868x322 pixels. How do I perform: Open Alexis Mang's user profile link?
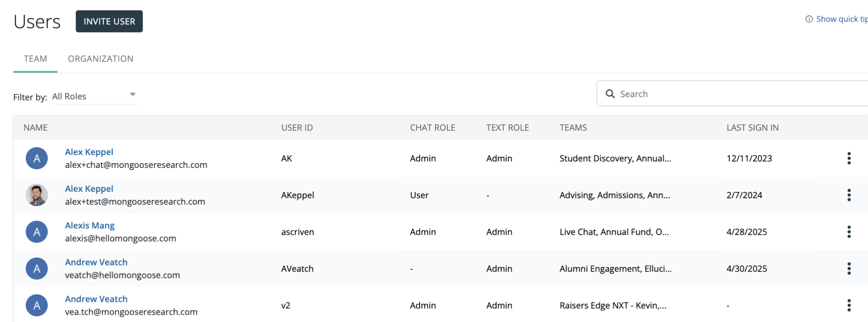tap(90, 225)
